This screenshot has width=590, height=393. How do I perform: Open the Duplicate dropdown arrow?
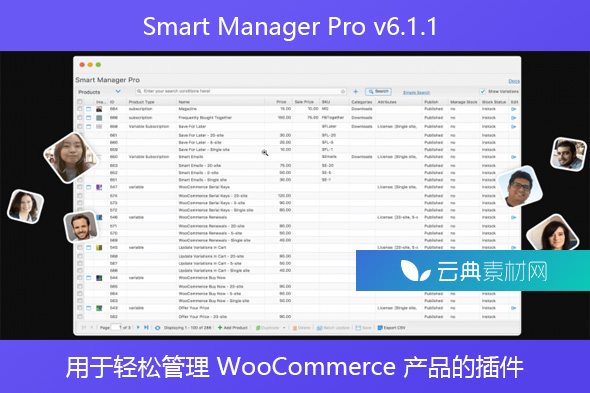[x=284, y=328]
